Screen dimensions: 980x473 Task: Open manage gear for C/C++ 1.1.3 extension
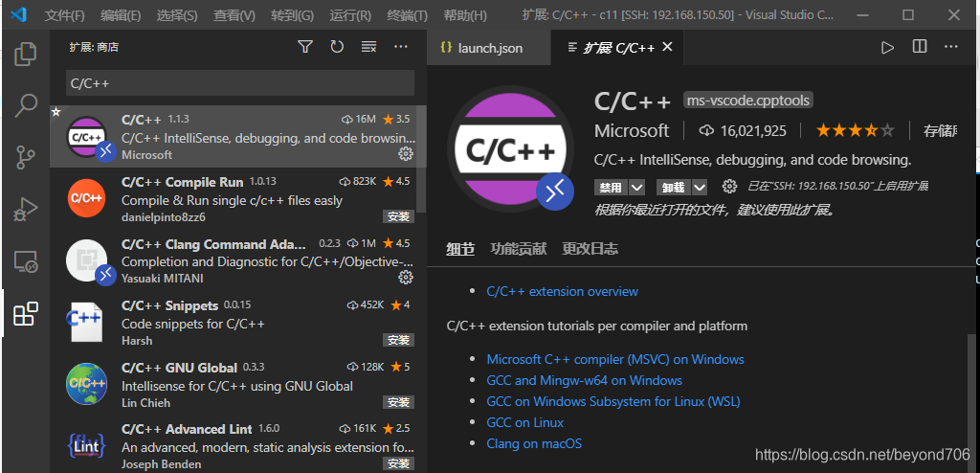click(406, 154)
